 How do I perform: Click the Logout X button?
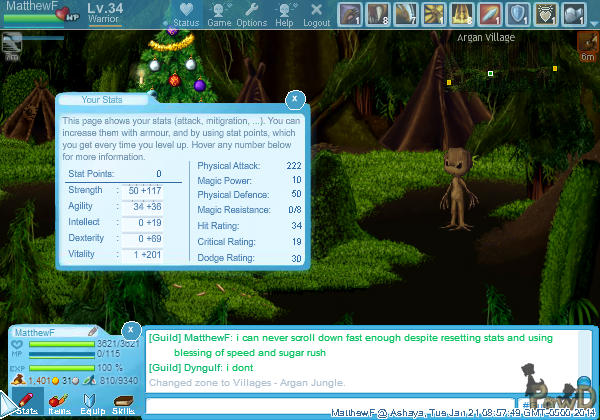coord(316,14)
